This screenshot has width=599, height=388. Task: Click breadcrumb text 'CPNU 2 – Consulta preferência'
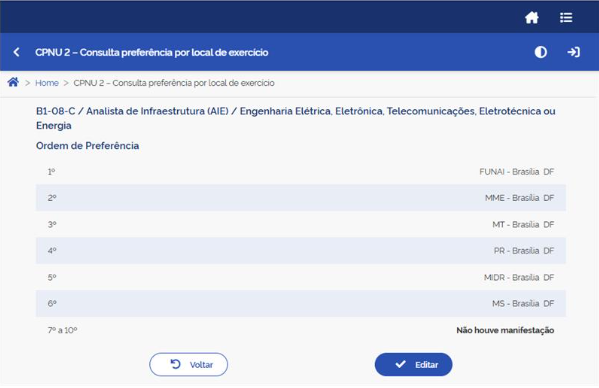(x=174, y=83)
